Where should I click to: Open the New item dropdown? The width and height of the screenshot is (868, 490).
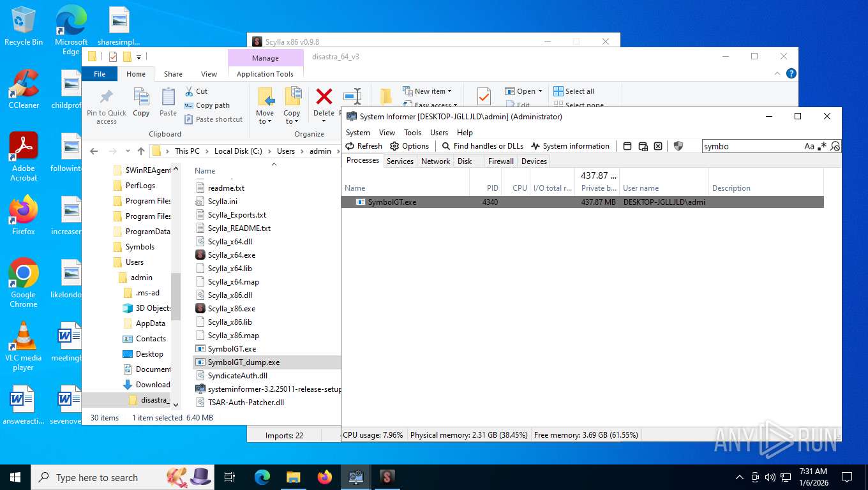pos(427,91)
